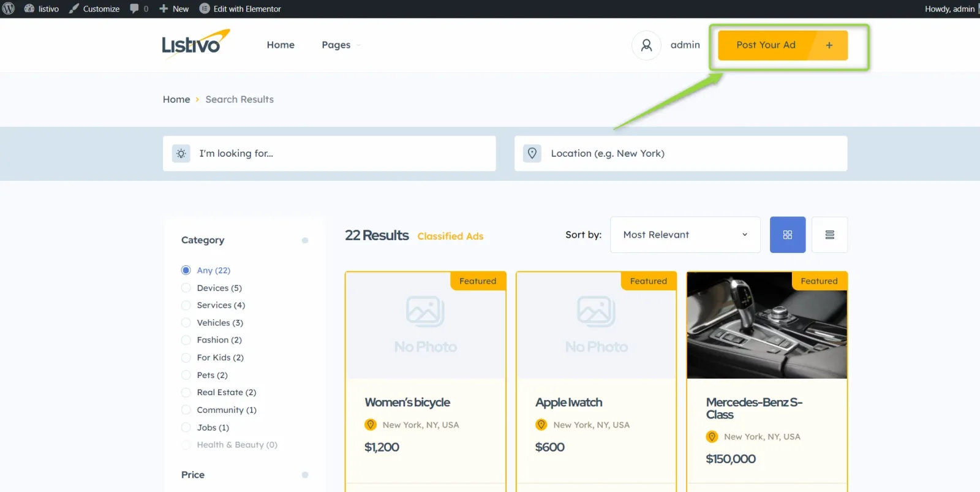Collapse the Category filter section

(x=305, y=240)
